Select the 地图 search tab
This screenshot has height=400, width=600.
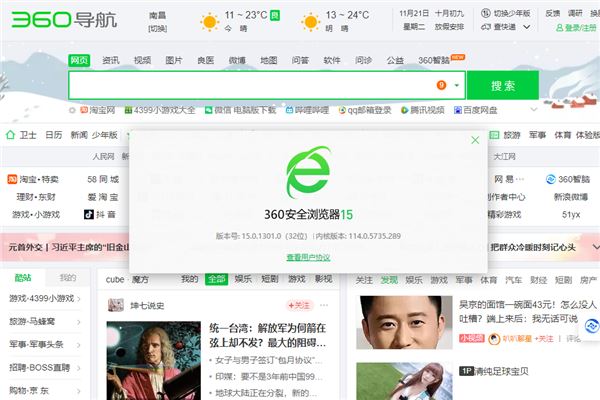(269, 60)
